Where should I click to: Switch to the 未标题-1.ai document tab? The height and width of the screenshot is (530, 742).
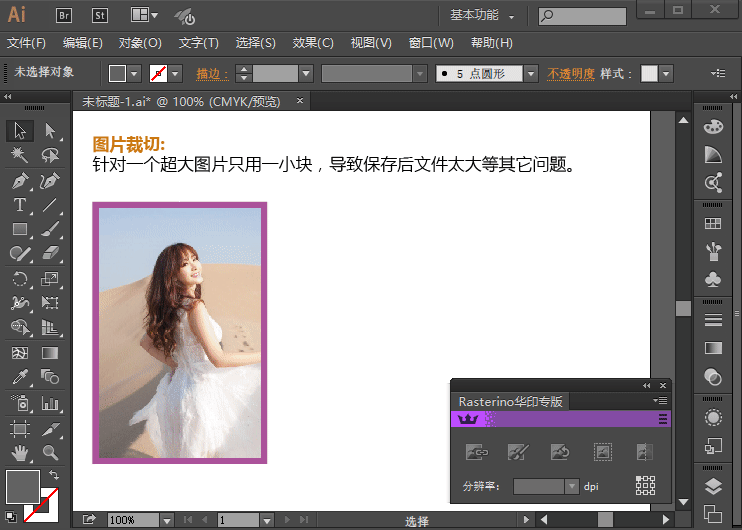click(x=180, y=102)
